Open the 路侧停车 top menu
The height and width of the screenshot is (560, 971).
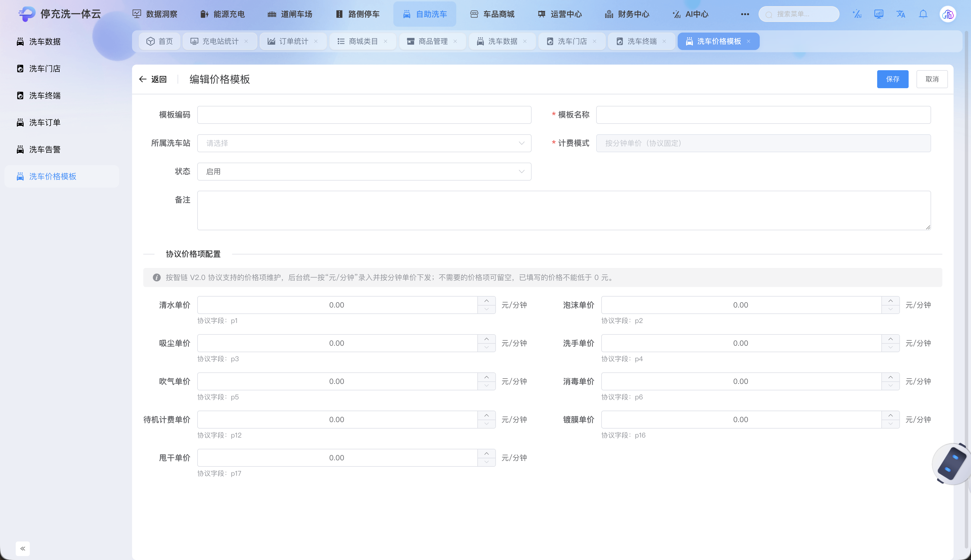[x=357, y=14]
